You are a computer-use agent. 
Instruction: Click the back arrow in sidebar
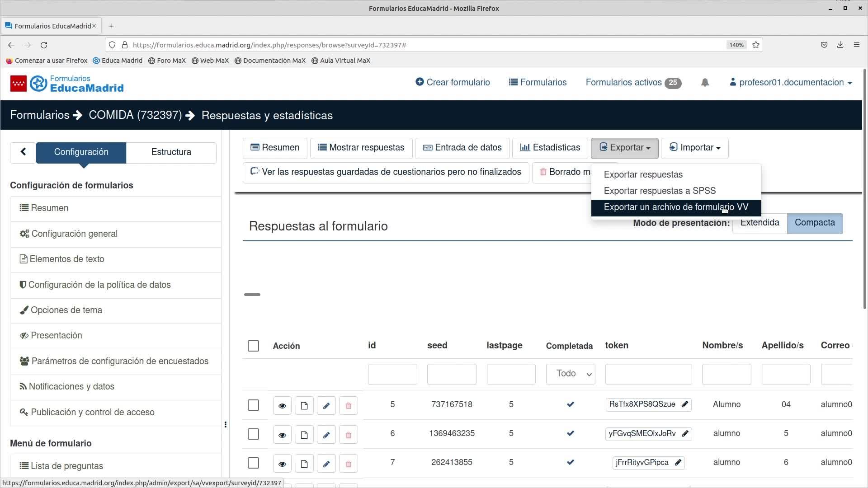point(23,152)
